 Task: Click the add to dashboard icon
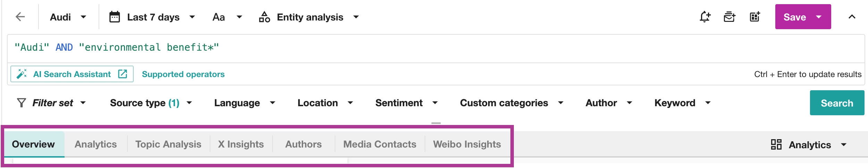click(755, 17)
